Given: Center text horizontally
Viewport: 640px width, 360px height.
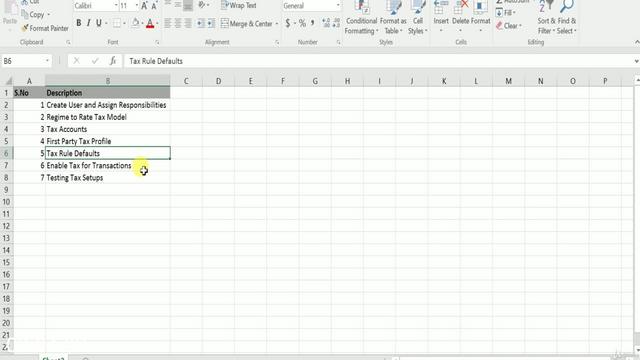Looking at the screenshot, I should (x=178, y=24).
